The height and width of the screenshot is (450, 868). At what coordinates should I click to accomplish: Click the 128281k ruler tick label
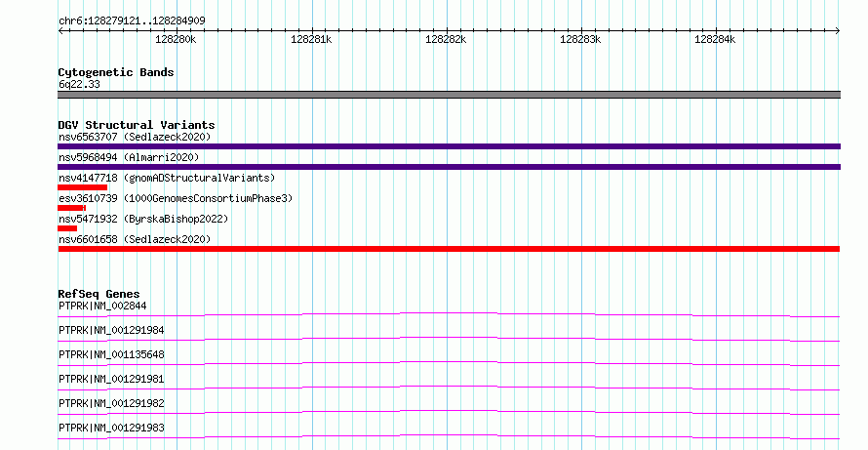[311, 39]
